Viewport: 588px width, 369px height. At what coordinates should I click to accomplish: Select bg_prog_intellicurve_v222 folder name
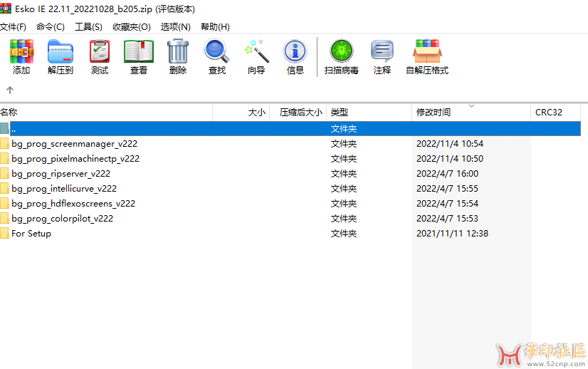[x=64, y=189]
